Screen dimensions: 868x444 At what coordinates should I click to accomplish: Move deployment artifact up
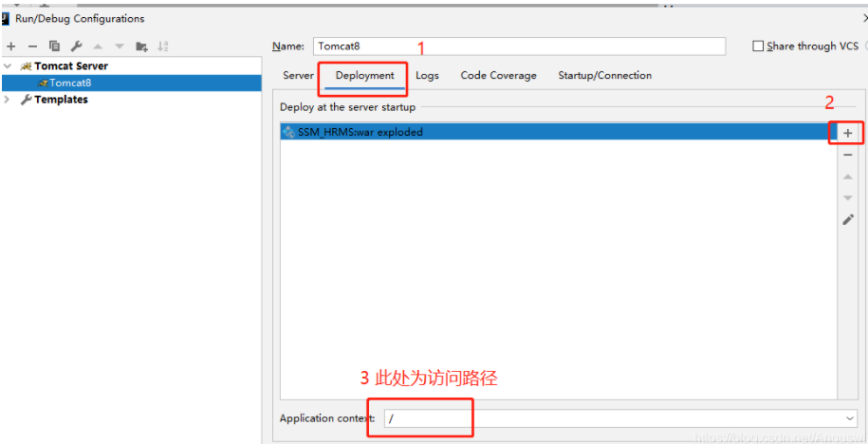point(847,176)
